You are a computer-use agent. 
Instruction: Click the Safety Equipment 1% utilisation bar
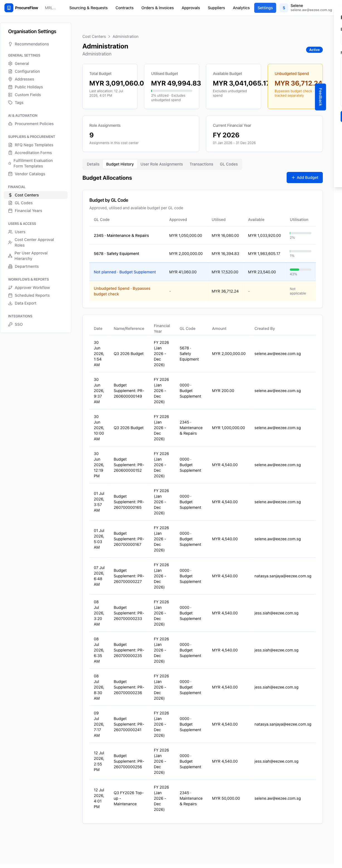click(300, 251)
